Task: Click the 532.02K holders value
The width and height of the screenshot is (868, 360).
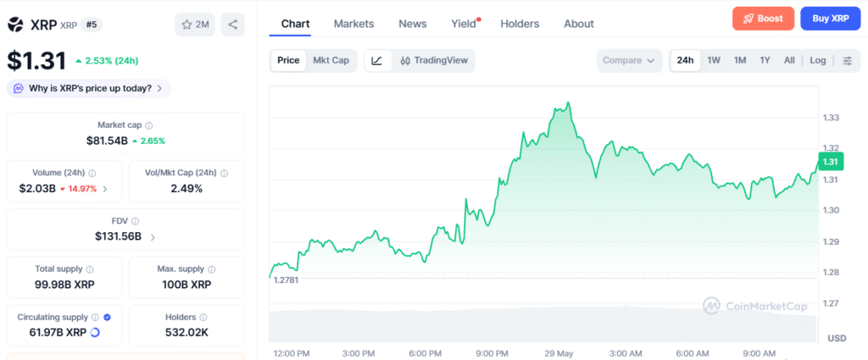Action: coord(186,332)
